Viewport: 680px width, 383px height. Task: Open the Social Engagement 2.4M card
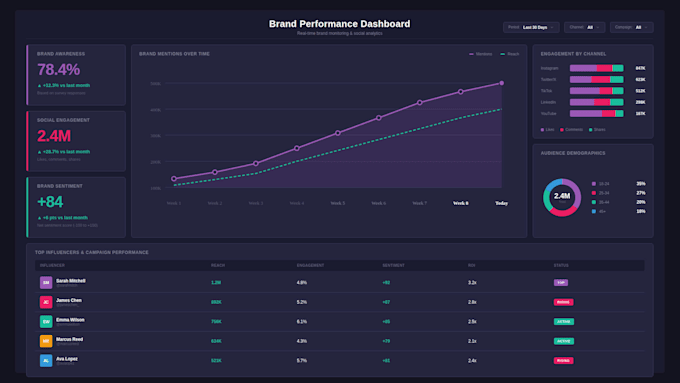[x=76, y=141]
